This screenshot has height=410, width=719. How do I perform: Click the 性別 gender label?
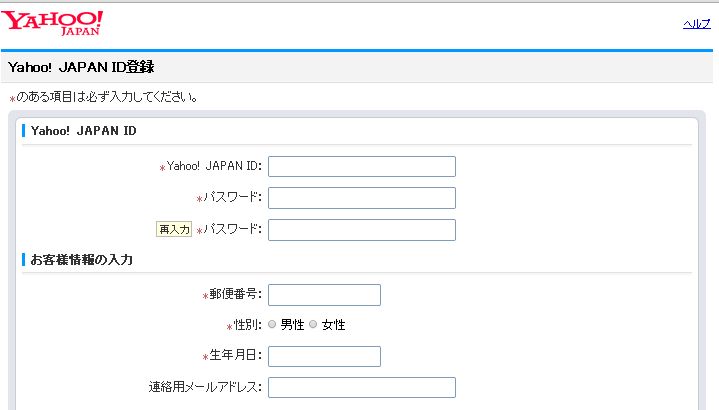(247, 325)
